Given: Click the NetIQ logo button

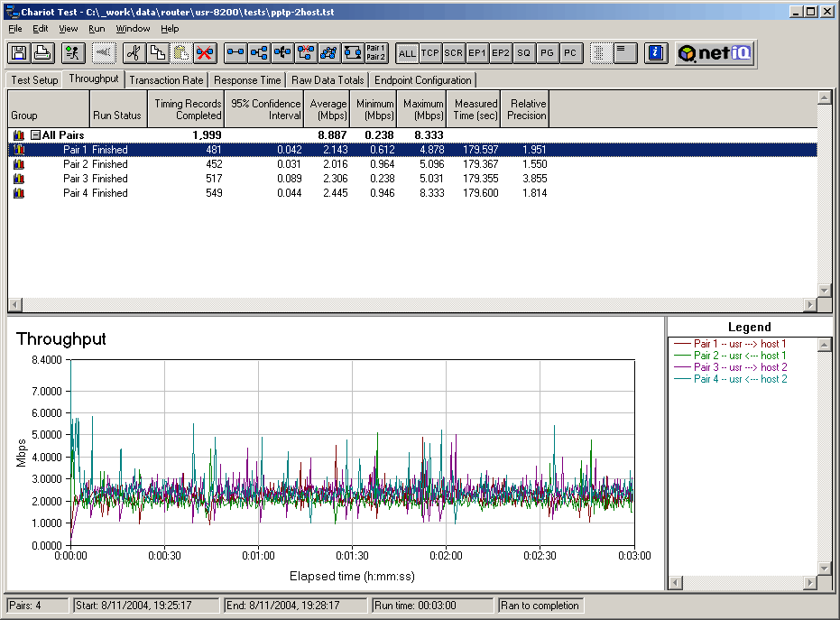Looking at the screenshot, I should pos(715,53).
